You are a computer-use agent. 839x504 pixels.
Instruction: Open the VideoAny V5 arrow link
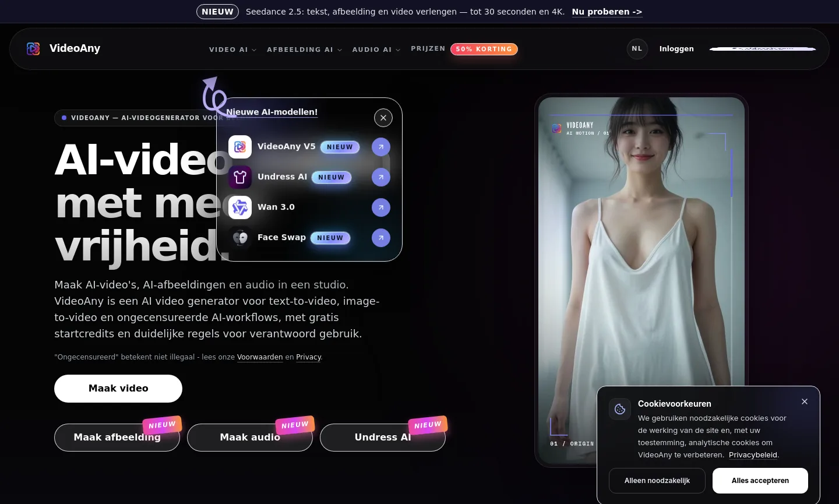[x=381, y=147]
